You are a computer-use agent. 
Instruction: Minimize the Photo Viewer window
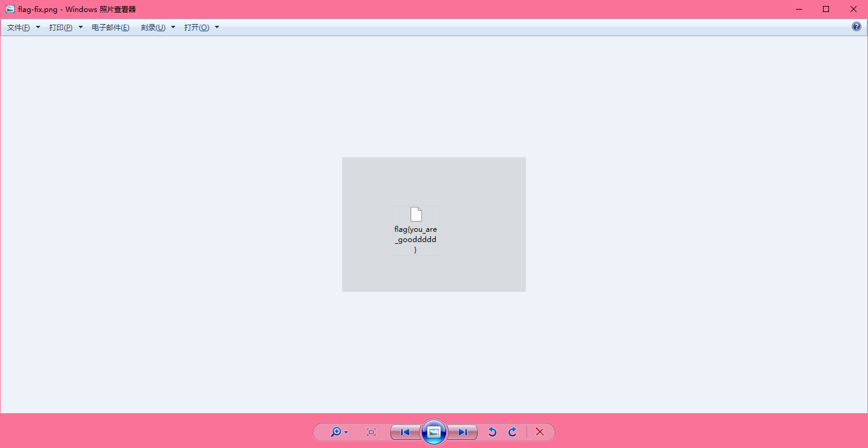tap(799, 9)
